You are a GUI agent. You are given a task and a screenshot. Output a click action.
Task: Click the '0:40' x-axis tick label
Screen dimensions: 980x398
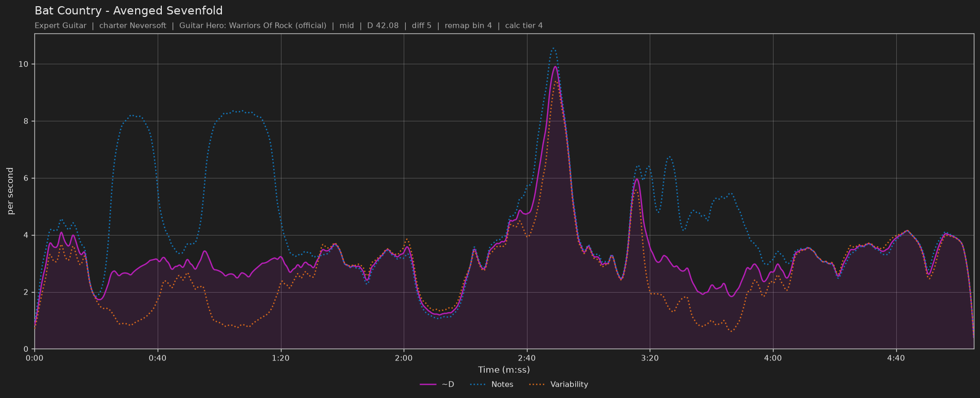pyautogui.click(x=158, y=358)
